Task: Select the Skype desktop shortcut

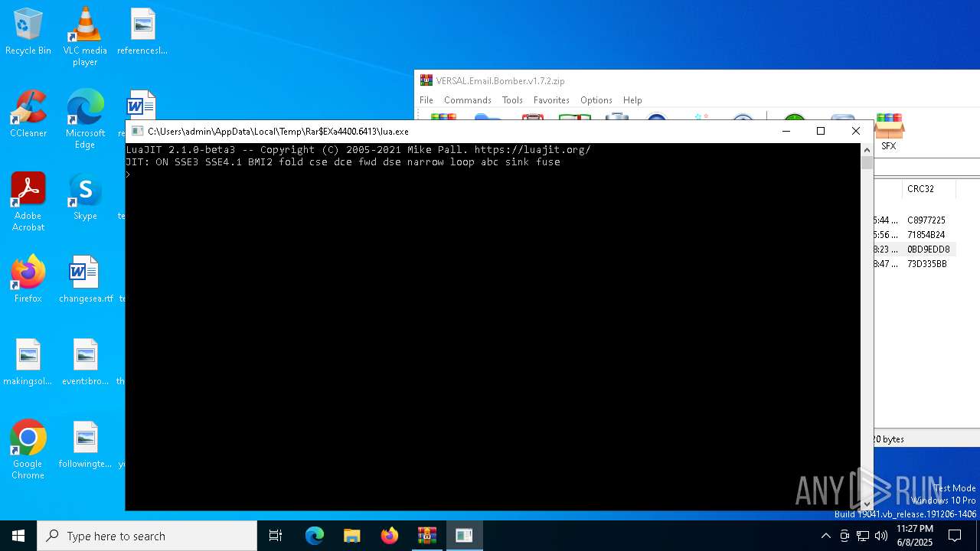Action: (85, 197)
